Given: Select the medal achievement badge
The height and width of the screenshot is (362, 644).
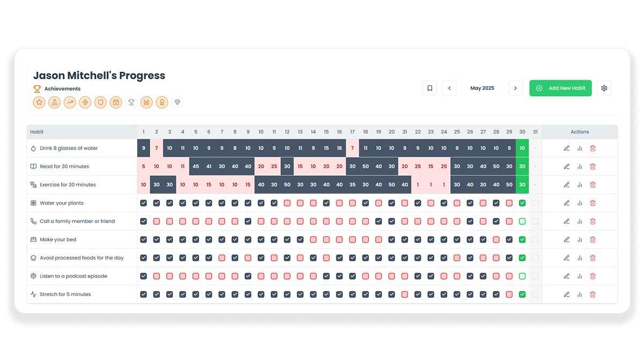Looking at the screenshot, I should (162, 102).
